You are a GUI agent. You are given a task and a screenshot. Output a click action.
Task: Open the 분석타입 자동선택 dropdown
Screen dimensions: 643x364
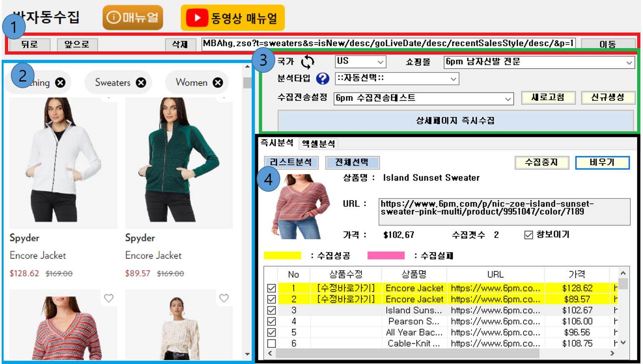[396, 79]
